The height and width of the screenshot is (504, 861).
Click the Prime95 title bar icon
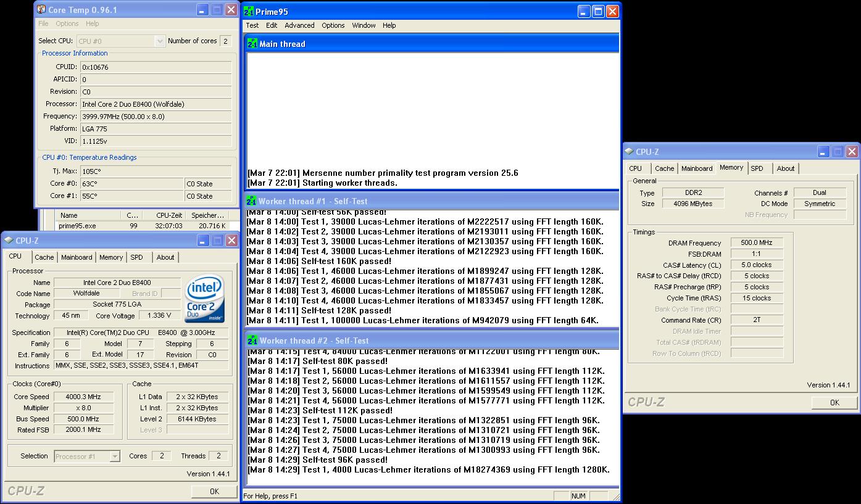tap(248, 11)
